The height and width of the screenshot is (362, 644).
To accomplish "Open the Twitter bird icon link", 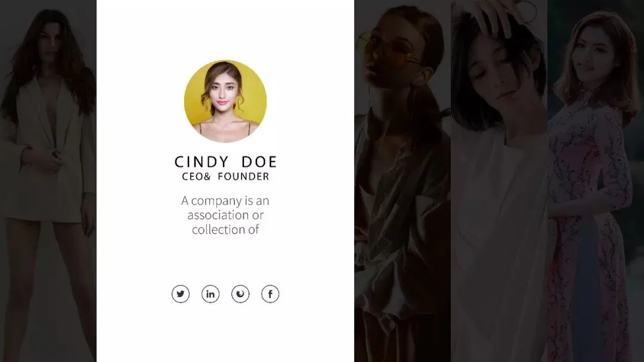I will point(181,294).
